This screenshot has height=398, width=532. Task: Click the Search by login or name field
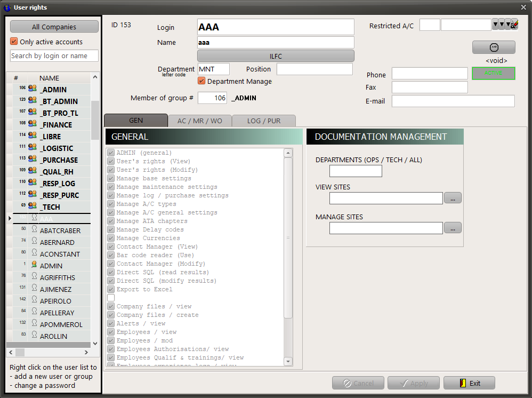(x=54, y=55)
